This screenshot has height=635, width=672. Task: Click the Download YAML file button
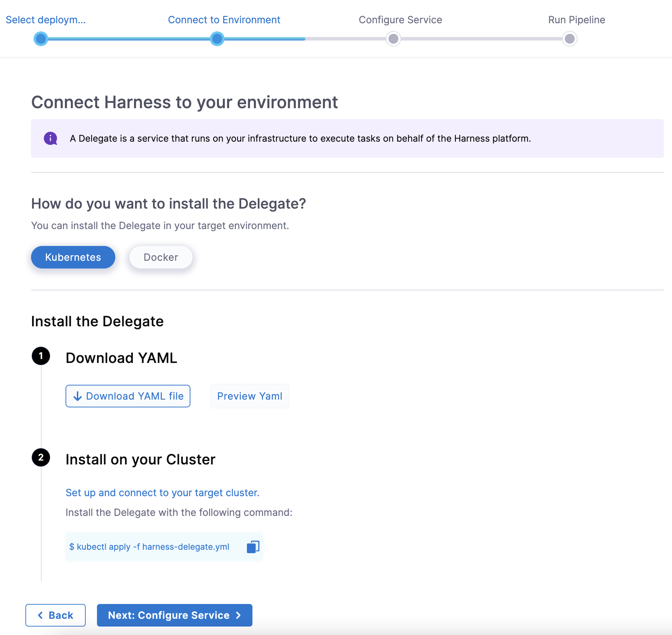[x=128, y=396]
